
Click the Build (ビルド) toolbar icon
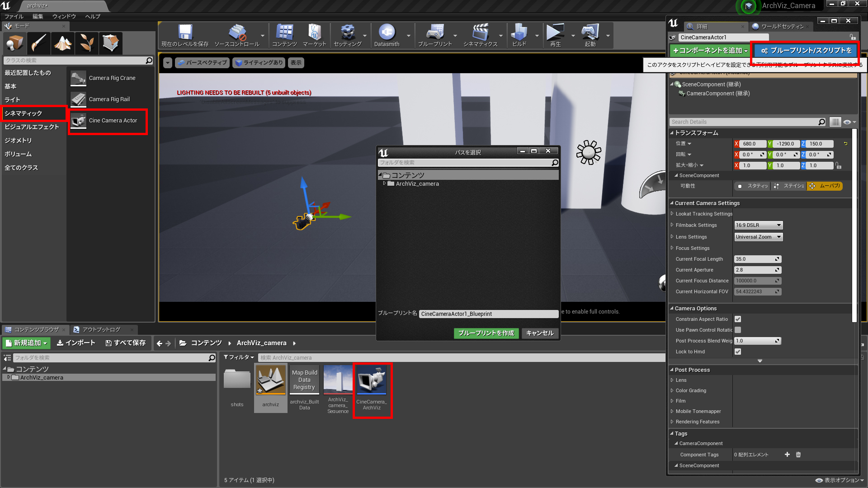pos(519,35)
